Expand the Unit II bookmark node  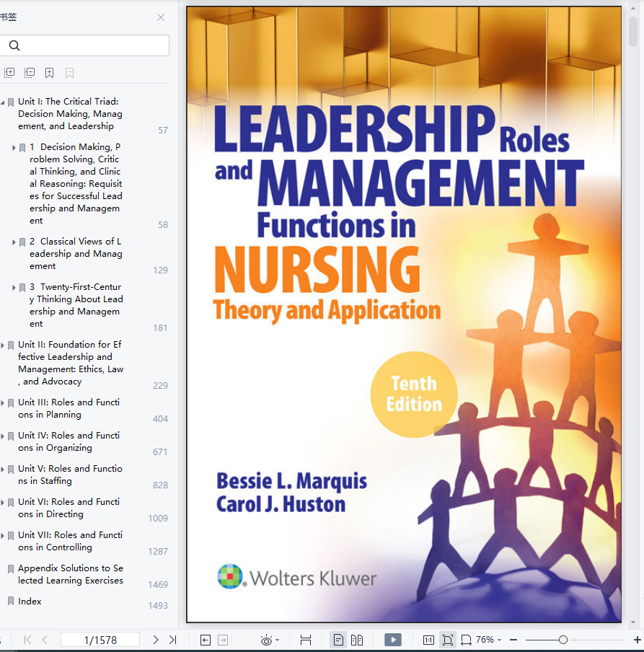[2, 345]
